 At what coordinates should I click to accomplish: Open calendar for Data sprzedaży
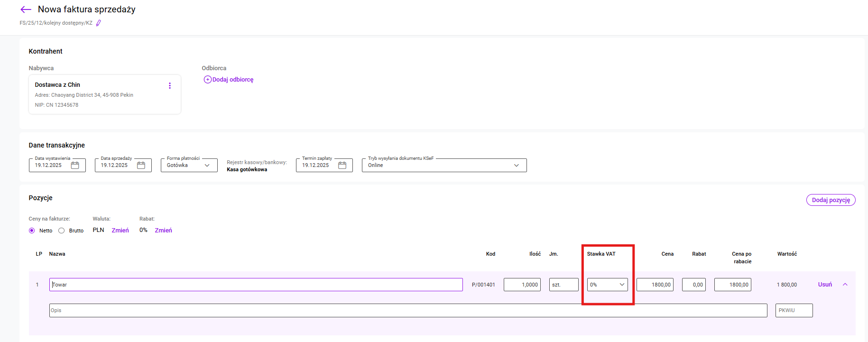[141, 166]
